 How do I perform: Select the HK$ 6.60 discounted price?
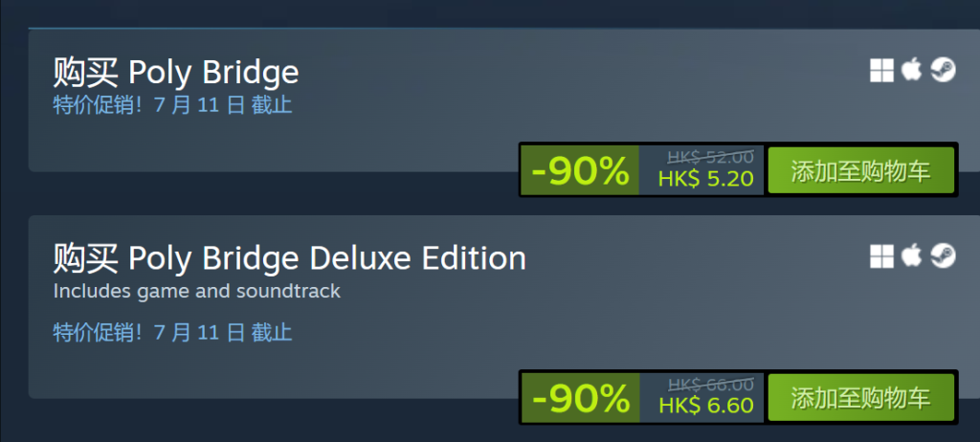(x=705, y=405)
